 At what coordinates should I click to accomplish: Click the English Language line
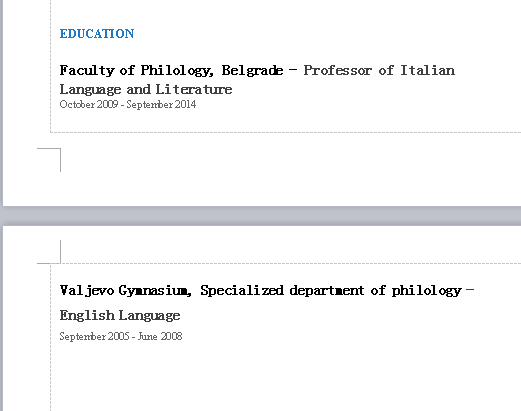(120, 315)
